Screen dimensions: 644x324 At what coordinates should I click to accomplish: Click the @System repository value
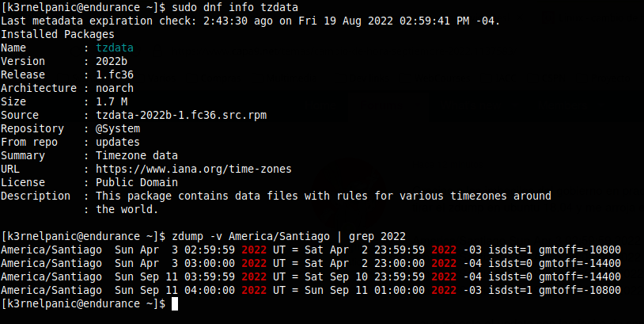[x=118, y=128]
